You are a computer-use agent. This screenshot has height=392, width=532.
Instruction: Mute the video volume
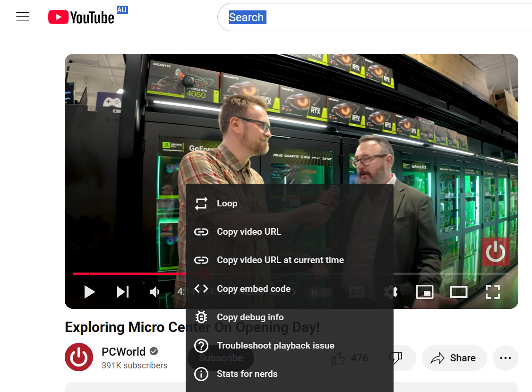tap(154, 292)
